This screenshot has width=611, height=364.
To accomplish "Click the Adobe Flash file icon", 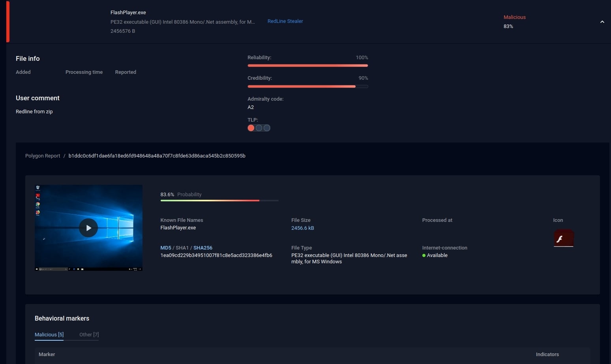I will point(564,238).
